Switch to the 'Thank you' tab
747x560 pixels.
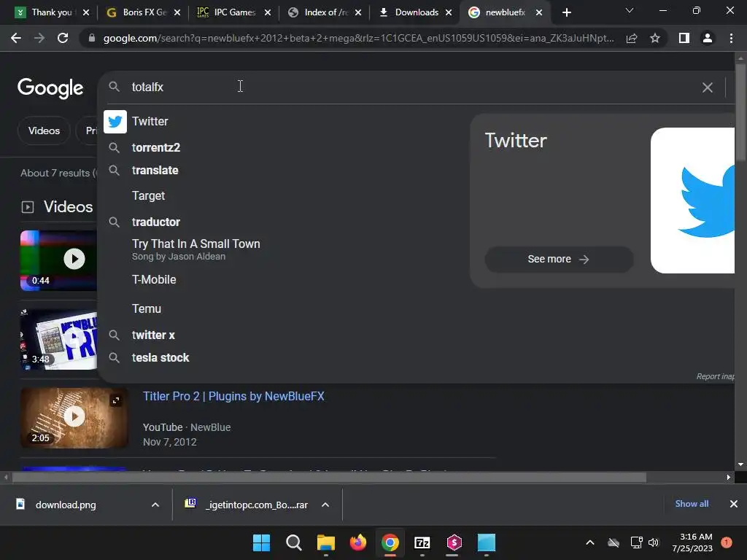pyautogui.click(x=52, y=12)
